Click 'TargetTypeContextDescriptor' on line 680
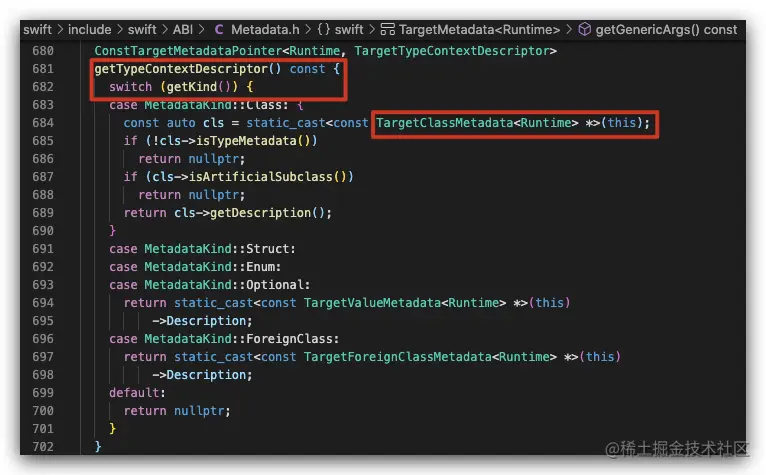This screenshot has width=766, height=475. pos(452,51)
